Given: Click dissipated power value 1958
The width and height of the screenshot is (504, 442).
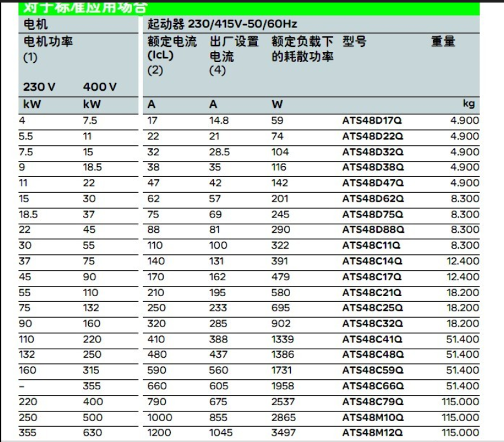Looking at the screenshot, I should coord(282,386).
